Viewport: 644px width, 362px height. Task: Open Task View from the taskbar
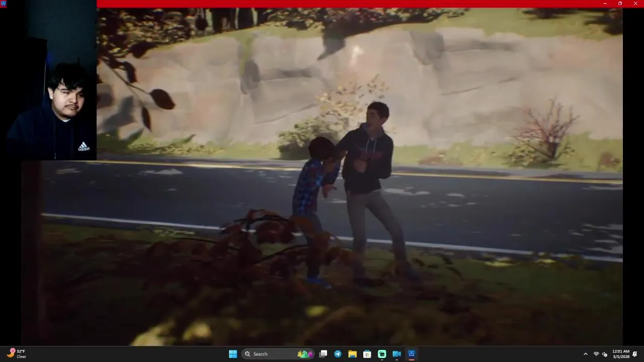click(x=323, y=354)
